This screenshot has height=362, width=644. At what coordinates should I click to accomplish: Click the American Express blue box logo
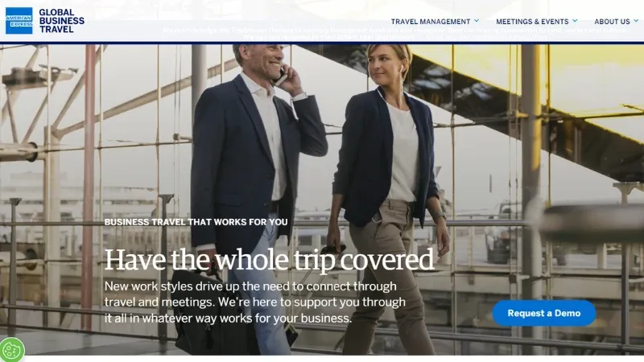tap(19, 21)
